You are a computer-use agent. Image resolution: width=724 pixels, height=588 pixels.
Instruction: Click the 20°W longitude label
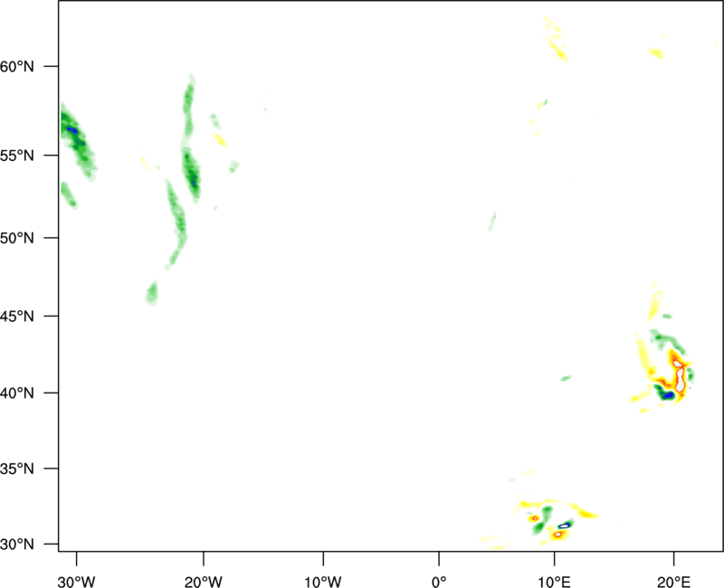pyautogui.click(x=204, y=582)
